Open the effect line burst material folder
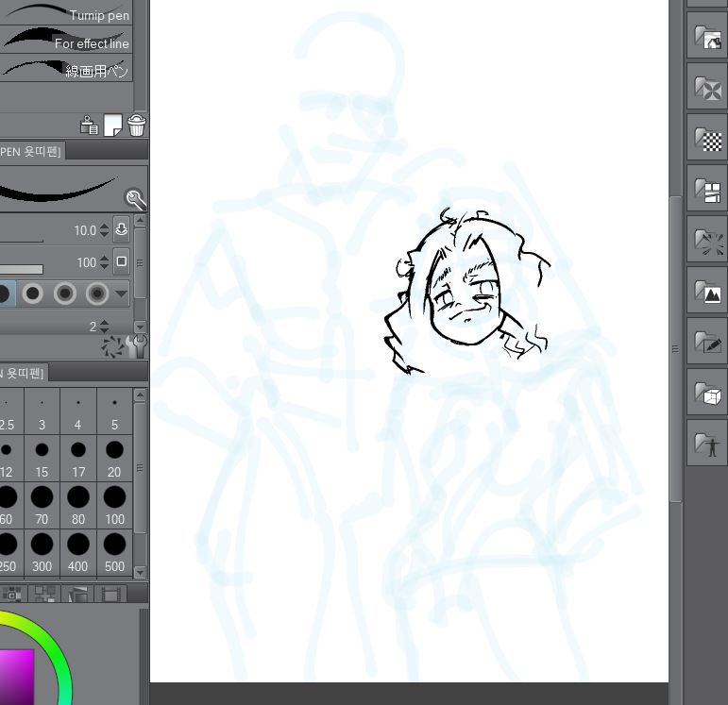 (x=707, y=241)
